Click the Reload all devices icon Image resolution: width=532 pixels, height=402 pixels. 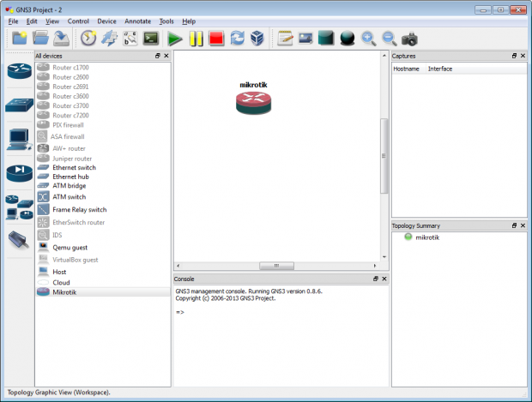coord(237,38)
